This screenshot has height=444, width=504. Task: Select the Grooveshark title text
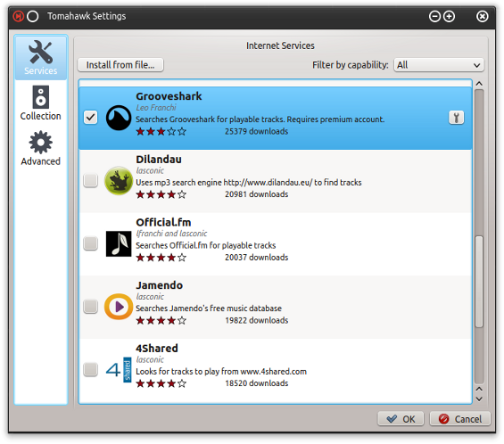click(169, 96)
